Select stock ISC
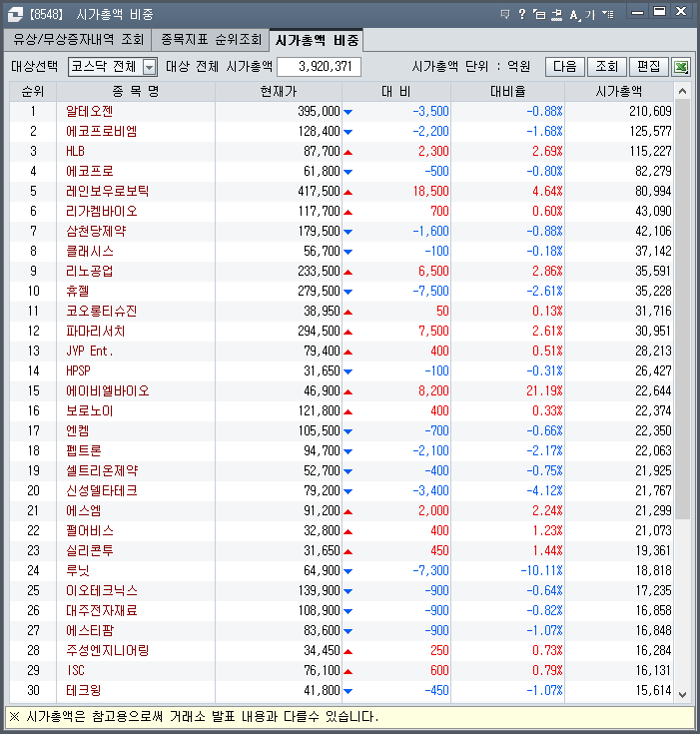This screenshot has height=734, width=700. coord(76,670)
